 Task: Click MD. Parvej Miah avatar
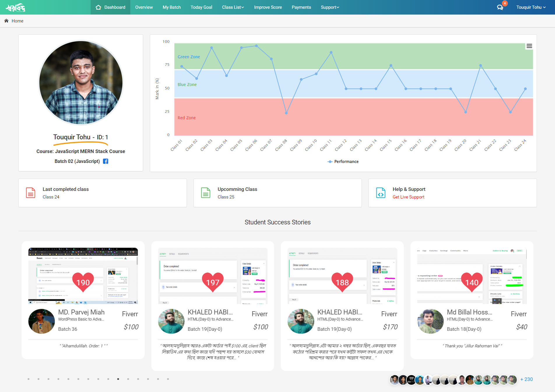point(41,321)
